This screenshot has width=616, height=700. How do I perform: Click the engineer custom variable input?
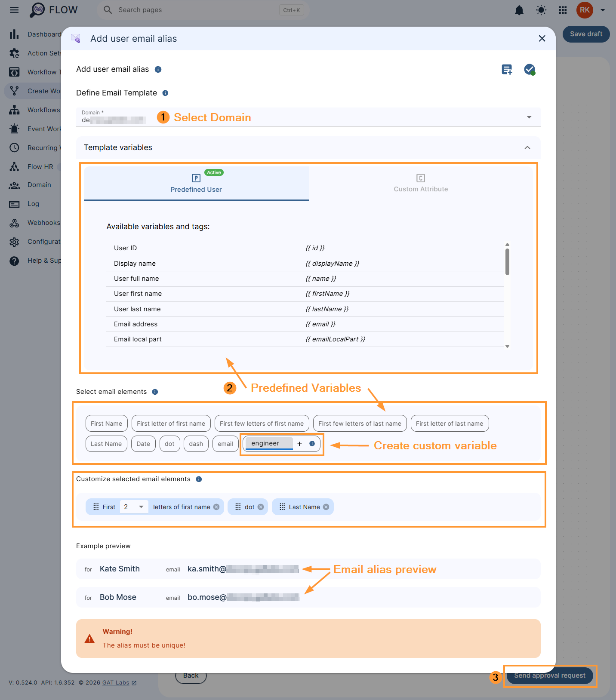pyautogui.click(x=269, y=443)
